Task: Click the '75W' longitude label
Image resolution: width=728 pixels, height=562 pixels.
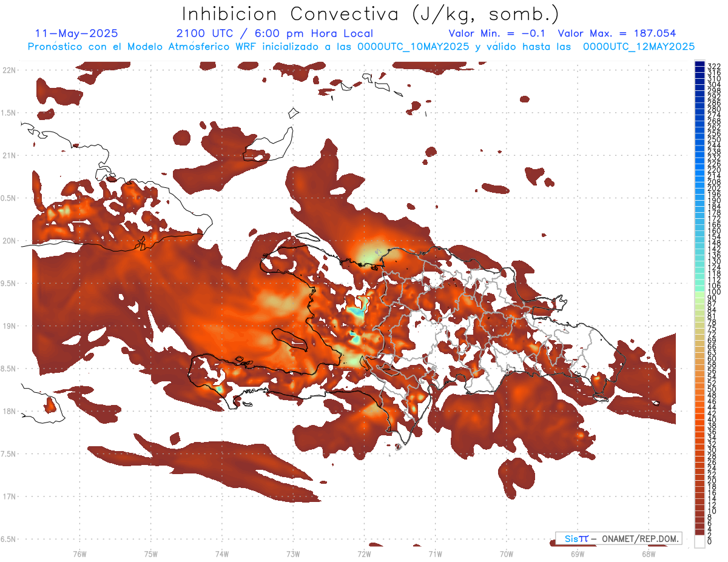Action: pos(150,553)
